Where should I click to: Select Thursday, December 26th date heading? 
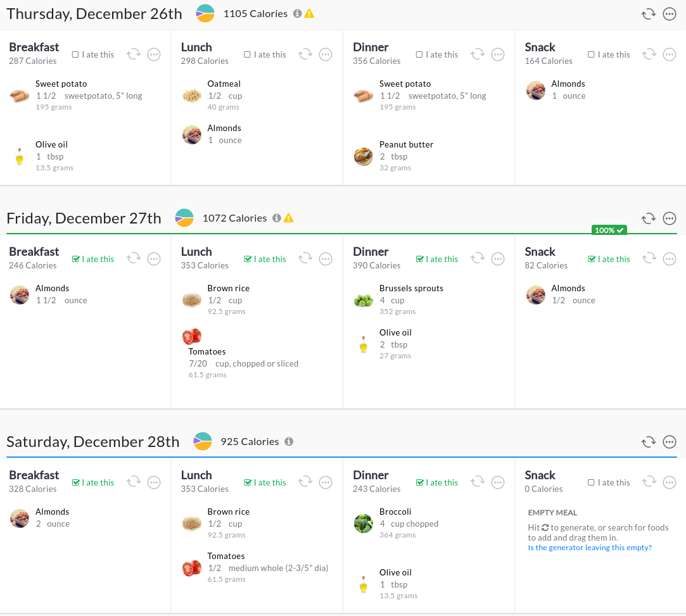(94, 14)
